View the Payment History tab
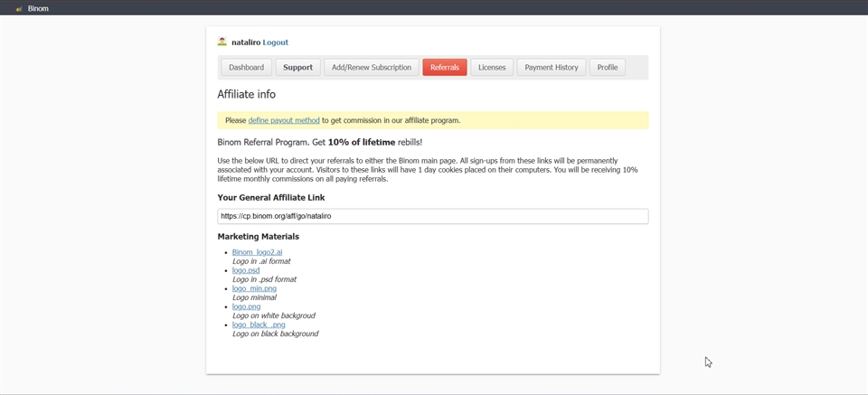This screenshot has height=395, width=868. 552,68
